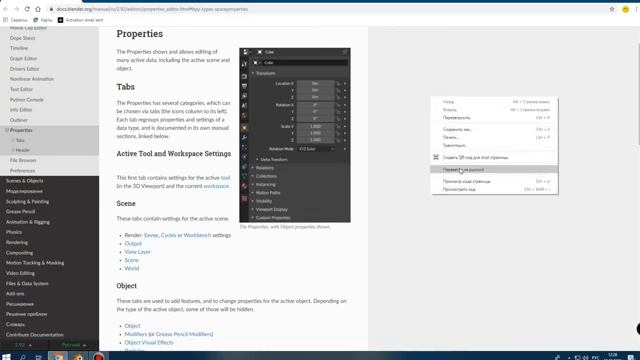This screenshot has width=640, height=360.
Task: Follow the 'tool' link
Action: point(225,178)
